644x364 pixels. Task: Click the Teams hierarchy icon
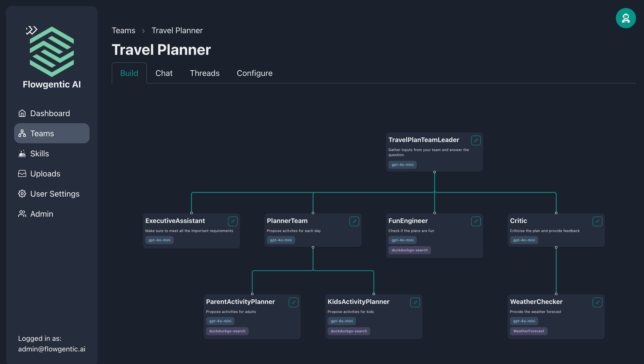coord(22,133)
